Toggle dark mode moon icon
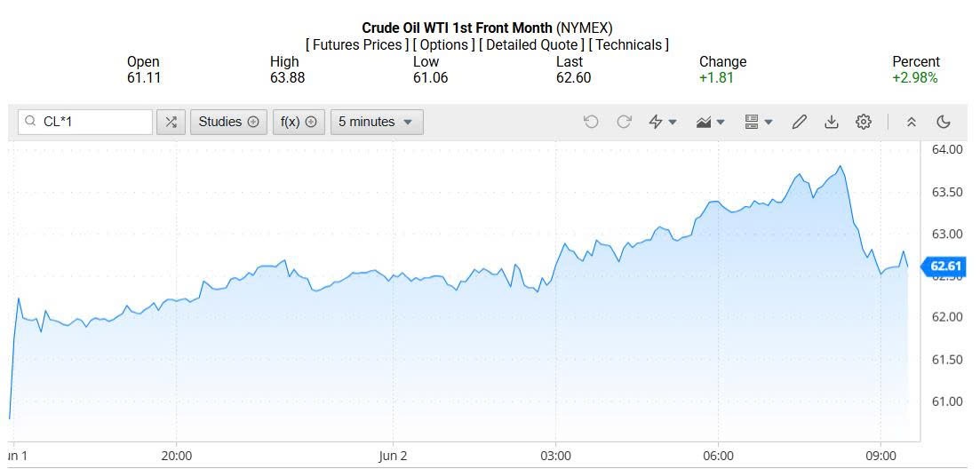Viewport: 980px width, 469px height. pyautogui.click(x=944, y=122)
